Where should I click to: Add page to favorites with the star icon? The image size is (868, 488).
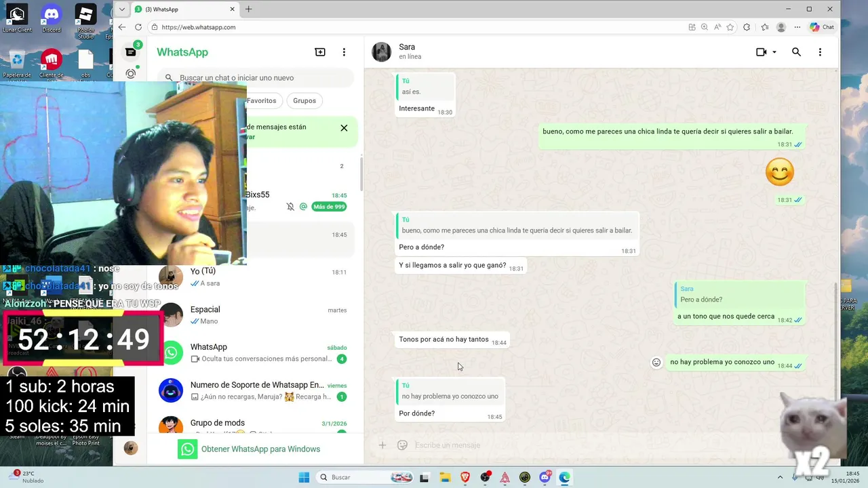(x=730, y=27)
